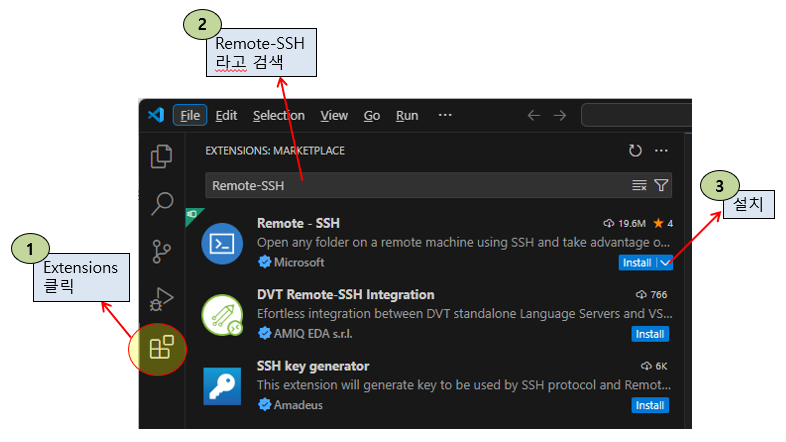Open the Source Control view
Screen dimensions: 786x442
[x=161, y=251]
